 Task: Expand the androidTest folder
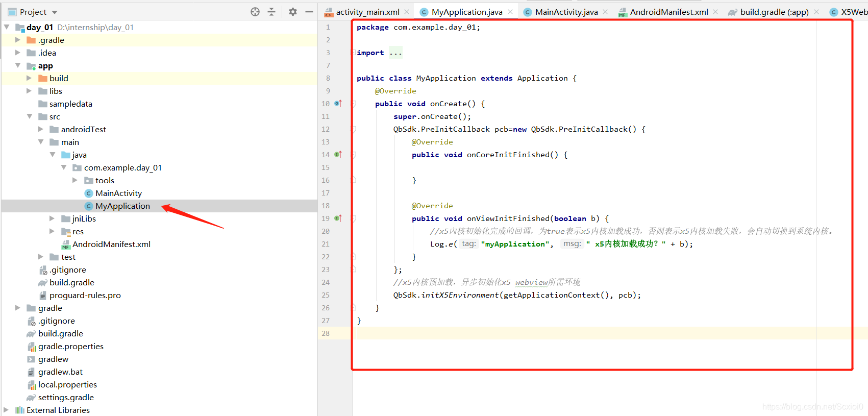click(x=41, y=129)
